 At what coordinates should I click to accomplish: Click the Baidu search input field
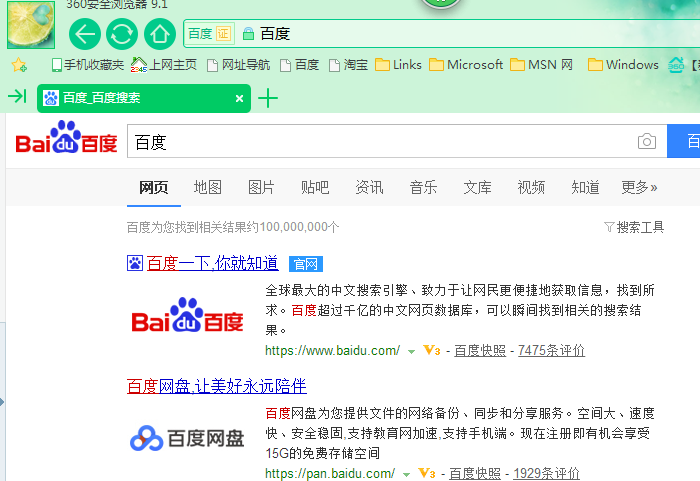coord(380,142)
